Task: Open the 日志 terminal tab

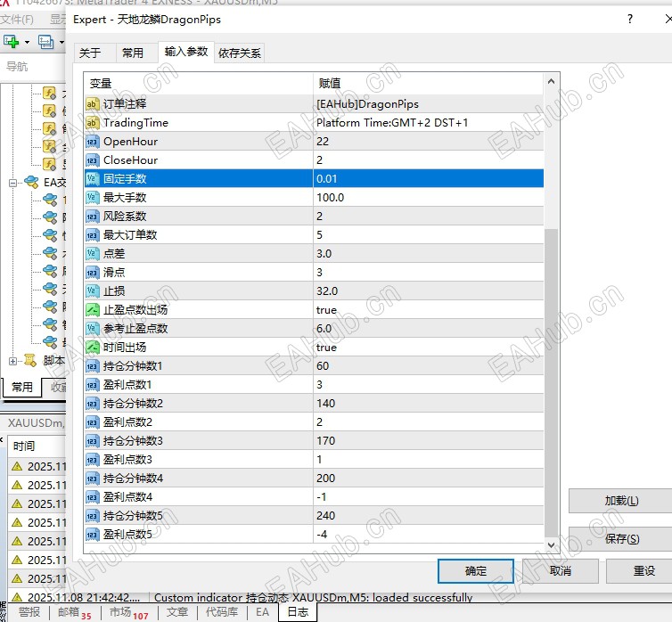Action: coord(298,612)
